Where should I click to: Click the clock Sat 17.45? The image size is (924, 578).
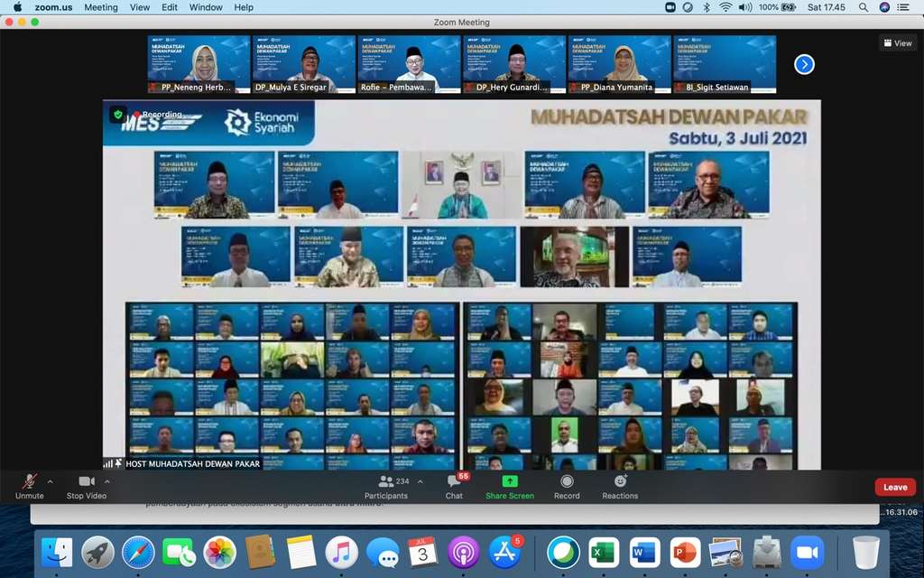click(x=827, y=7)
